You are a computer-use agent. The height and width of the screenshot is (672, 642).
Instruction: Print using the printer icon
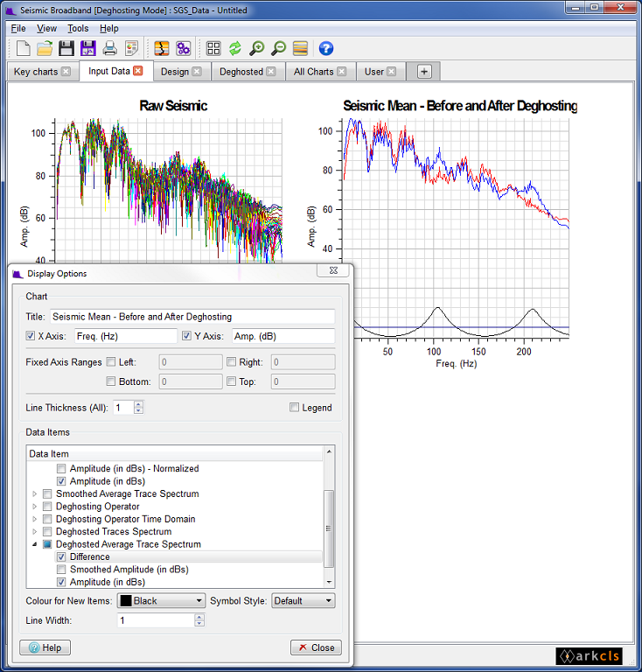point(109,48)
